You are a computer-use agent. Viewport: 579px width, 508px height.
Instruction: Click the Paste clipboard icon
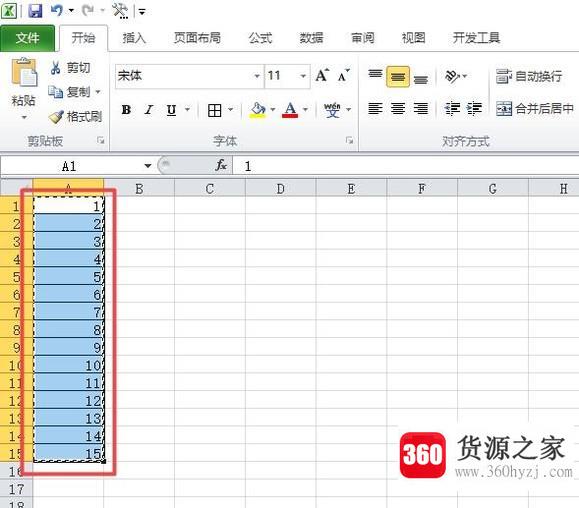tap(24, 72)
